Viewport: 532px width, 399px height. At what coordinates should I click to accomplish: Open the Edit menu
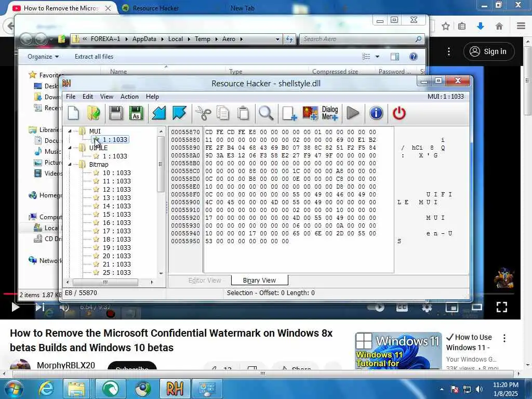pos(87,97)
